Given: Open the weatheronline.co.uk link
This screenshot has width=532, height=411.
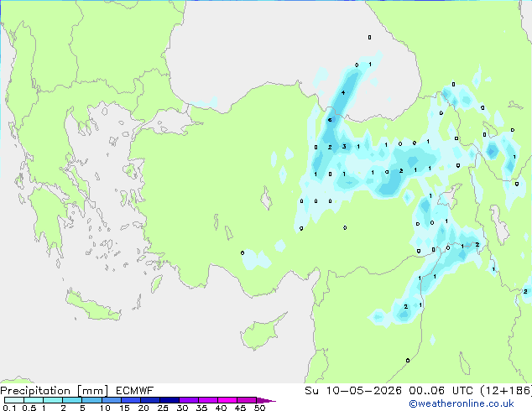Looking at the screenshot, I should [462, 404].
